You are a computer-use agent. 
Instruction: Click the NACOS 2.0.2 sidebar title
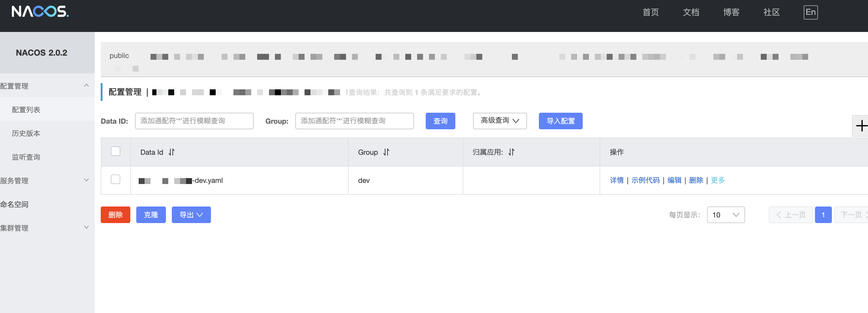pyautogui.click(x=41, y=53)
